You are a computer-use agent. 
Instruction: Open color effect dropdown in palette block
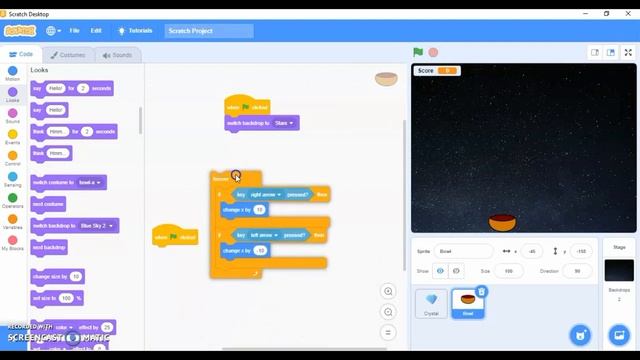(x=64, y=327)
